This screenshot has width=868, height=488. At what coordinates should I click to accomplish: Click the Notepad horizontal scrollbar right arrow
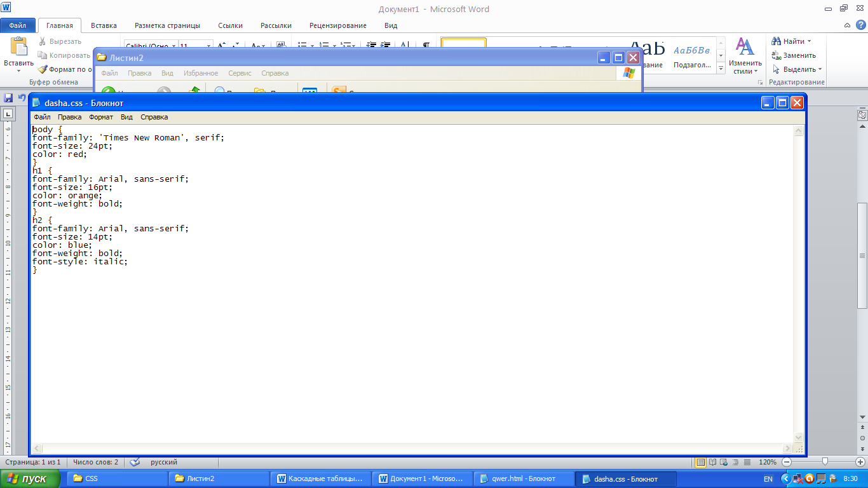point(788,449)
